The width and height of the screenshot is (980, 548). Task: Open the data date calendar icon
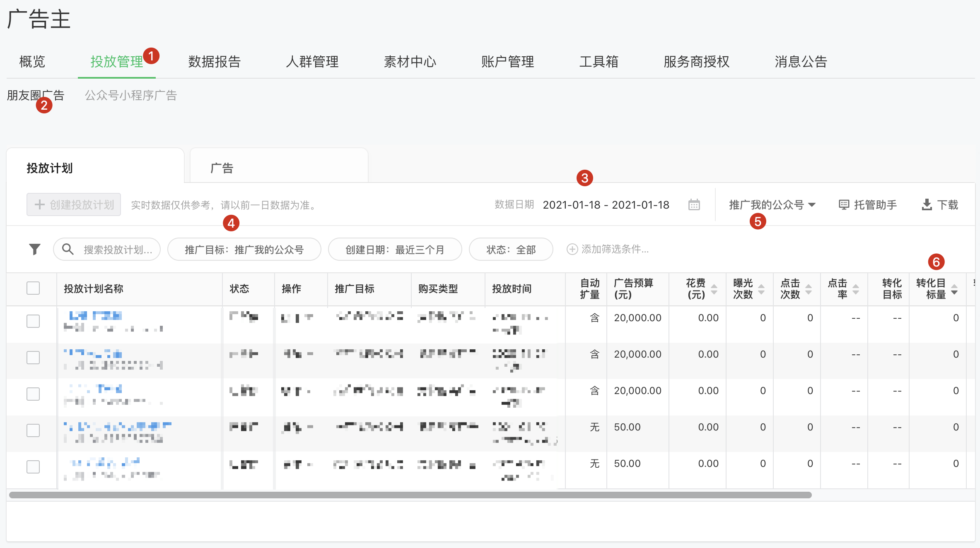click(694, 204)
